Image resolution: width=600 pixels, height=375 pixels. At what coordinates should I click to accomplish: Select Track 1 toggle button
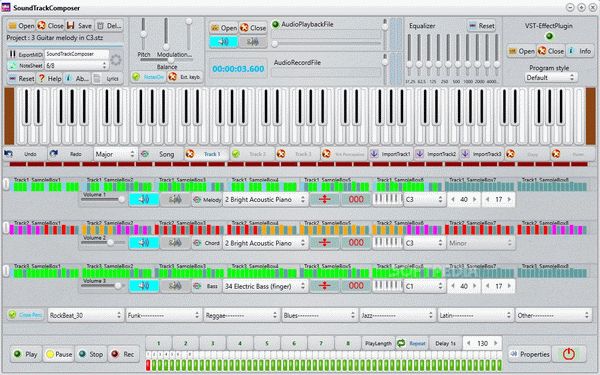click(x=206, y=154)
